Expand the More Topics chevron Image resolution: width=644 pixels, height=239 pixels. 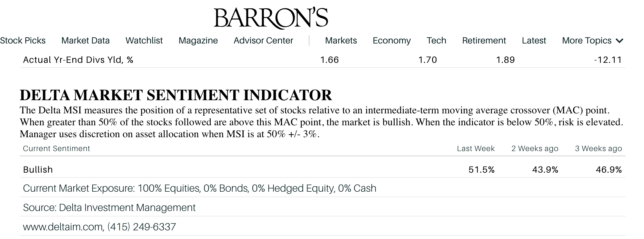(619, 41)
